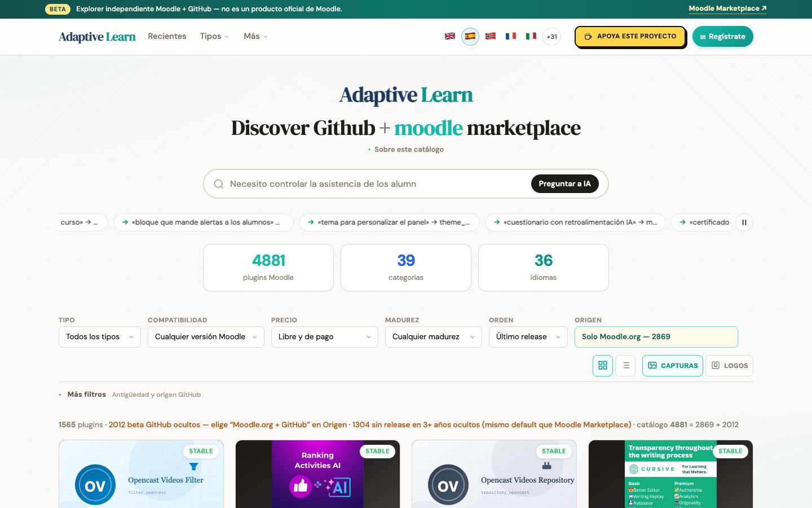Viewport: 812px width, 508px height.
Task: Show LOGOS mode
Action: [730, 365]
